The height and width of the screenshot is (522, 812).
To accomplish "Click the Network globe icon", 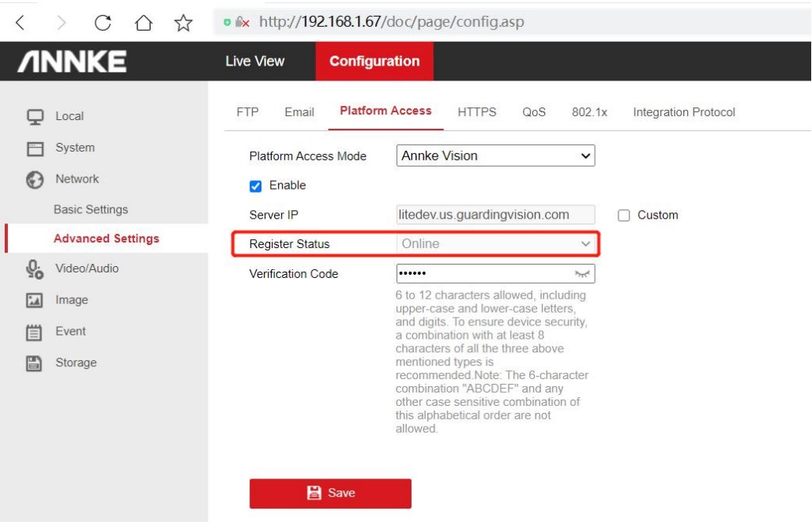I will pos(35,179).
